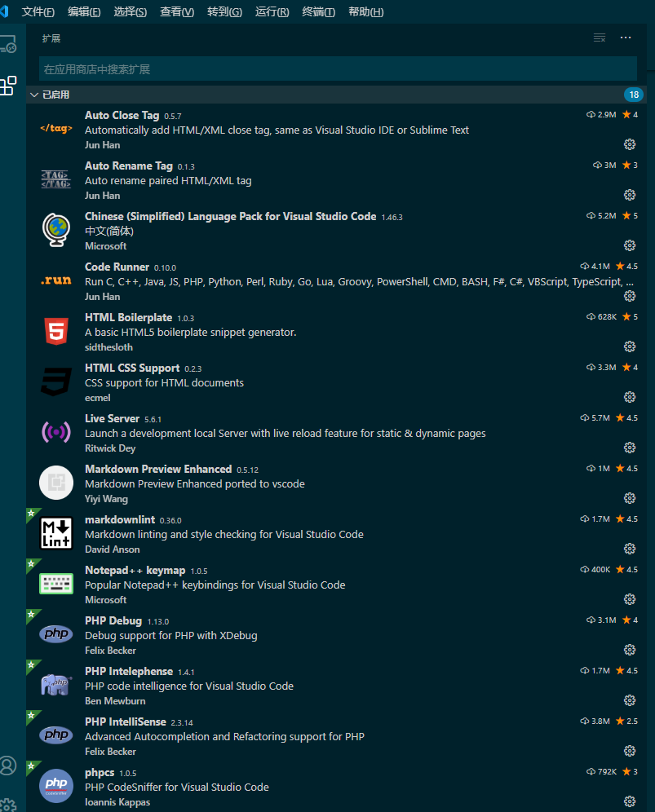Select the Code Runner extension title
The height and width of the screenshot is (812, 655).
(x=117, y=267)
